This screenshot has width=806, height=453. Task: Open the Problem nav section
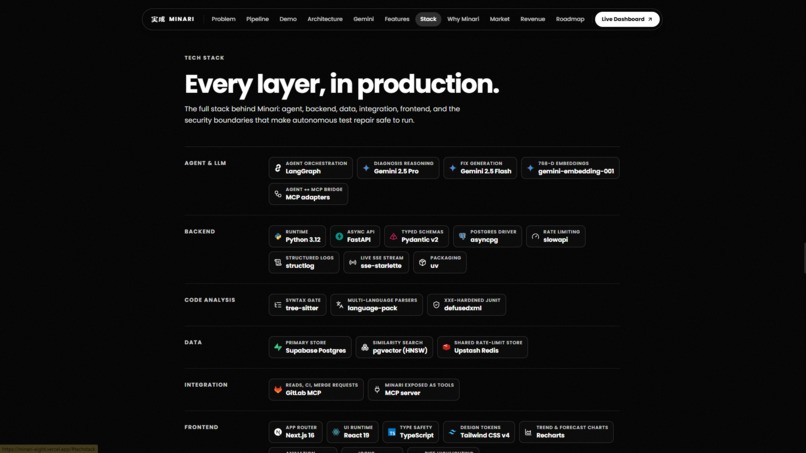pyautogui.click(x=223, y=19)
